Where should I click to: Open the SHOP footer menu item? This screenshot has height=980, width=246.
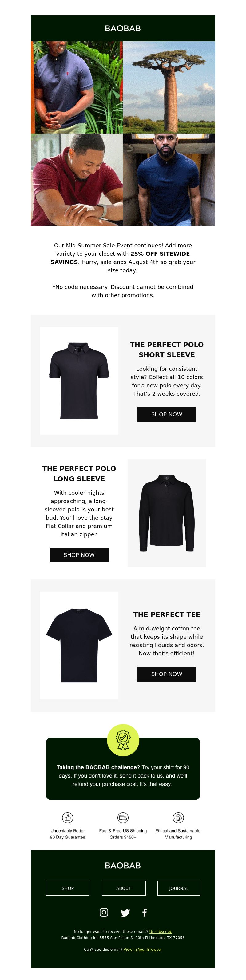[68, 888]
